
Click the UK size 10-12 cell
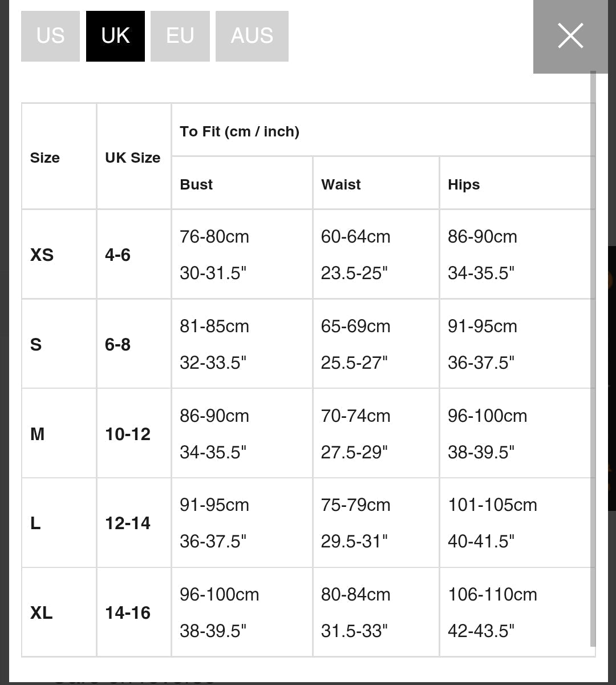click(128, 434)
